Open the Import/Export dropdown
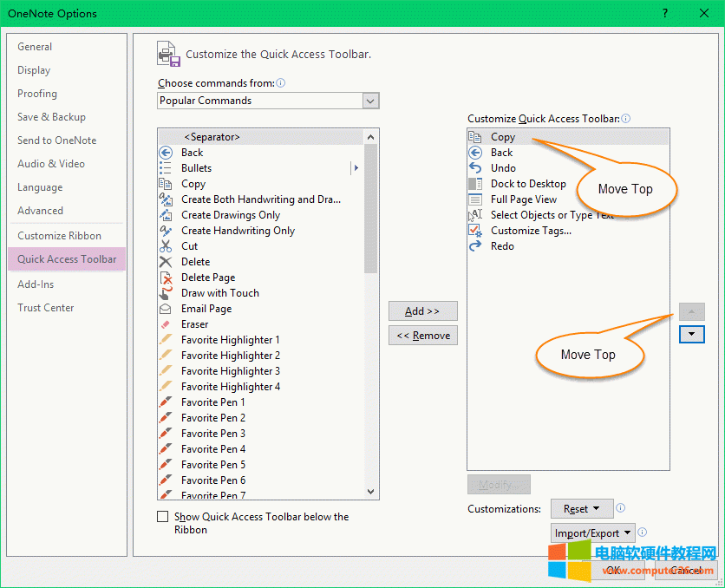Viewport: 725px width, 588px height. (x=593, y=533)
